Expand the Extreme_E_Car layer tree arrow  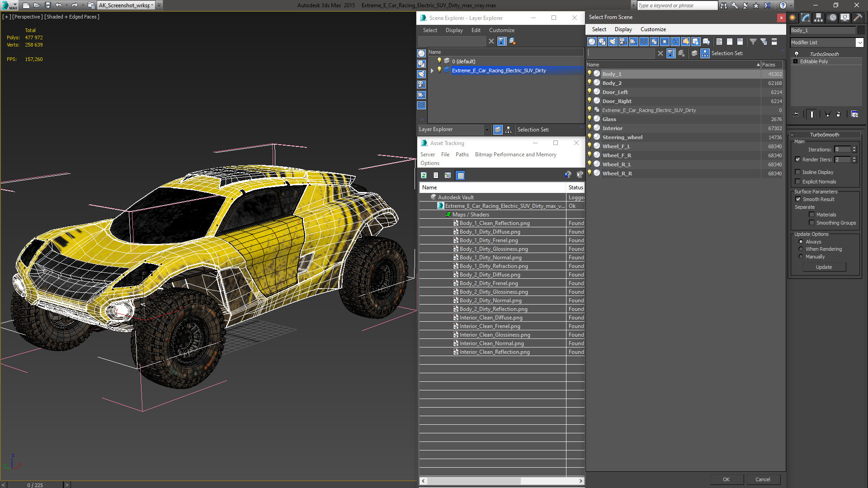(x=432, y=70)
